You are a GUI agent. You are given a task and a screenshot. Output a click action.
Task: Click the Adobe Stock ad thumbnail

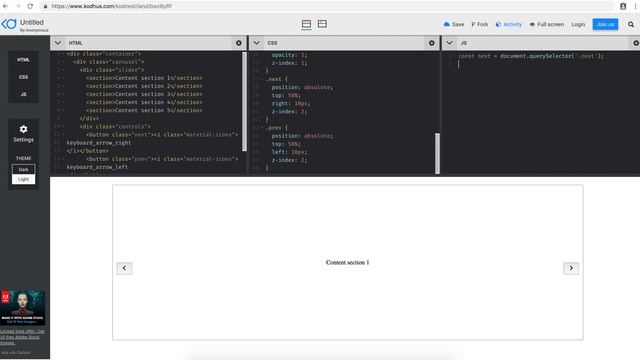tap(23, 307)
